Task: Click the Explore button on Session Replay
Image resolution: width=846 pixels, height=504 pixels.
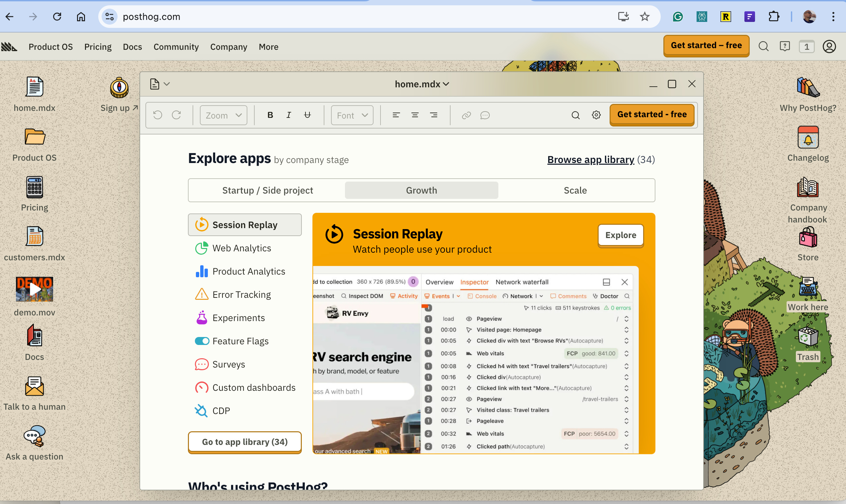Action: coord(620,235)
